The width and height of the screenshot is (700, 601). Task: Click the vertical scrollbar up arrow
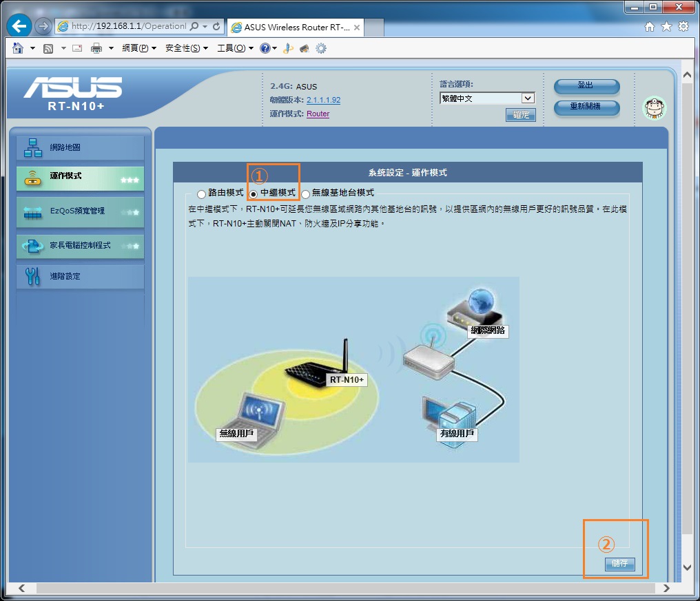(x=688, y=75)
